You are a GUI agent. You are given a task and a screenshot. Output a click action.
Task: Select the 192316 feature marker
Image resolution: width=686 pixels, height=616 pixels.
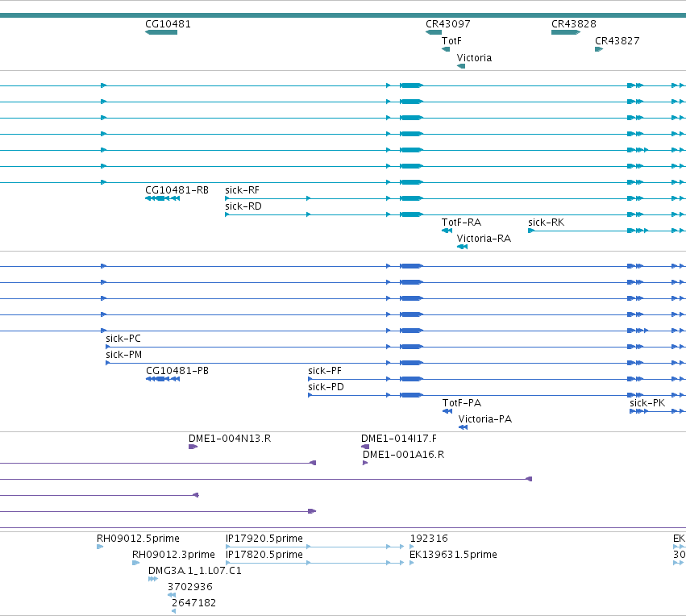click(x=412, y=547)
